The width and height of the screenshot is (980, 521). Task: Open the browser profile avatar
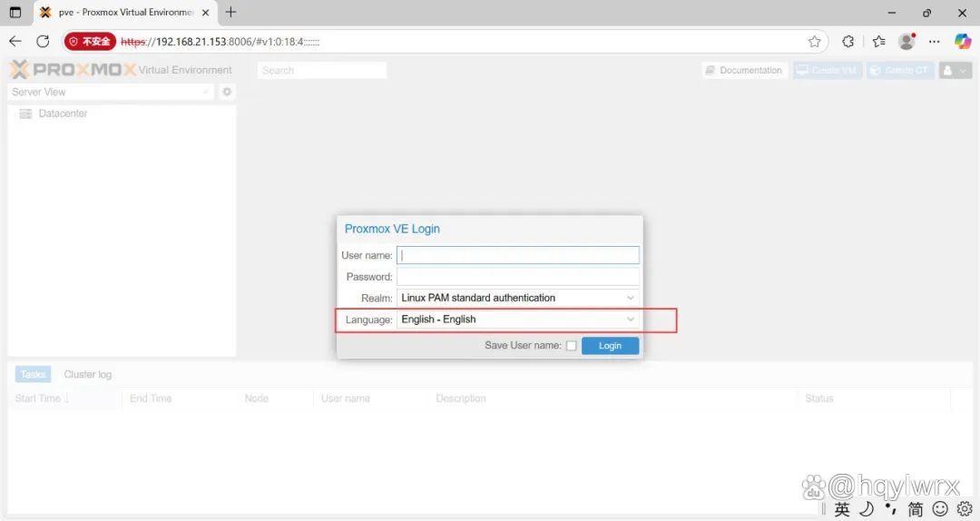(906, 41)
